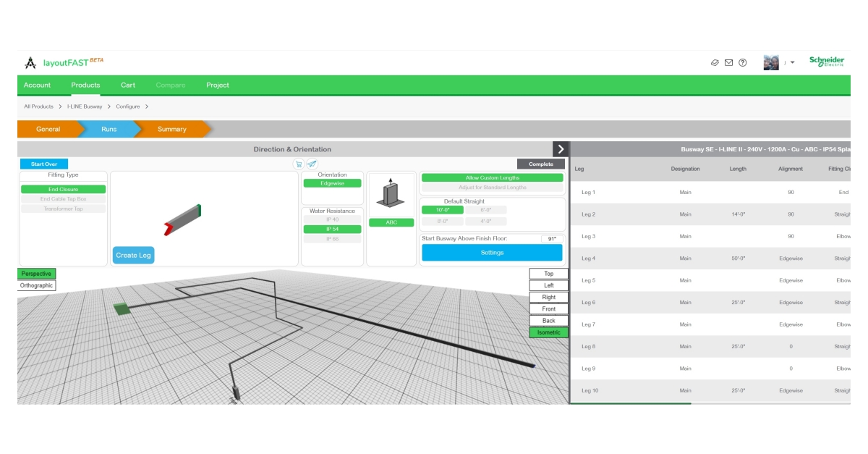868x454 pixels.
Task: Click the shopping cart icon above the preview
Action: tap(298, 164)
